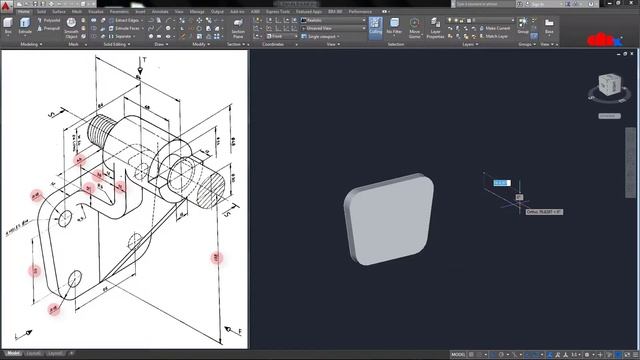This screenshot has height=360, width=640.
Task: Switch to the Model layout tab
Action: pos(13,353)
